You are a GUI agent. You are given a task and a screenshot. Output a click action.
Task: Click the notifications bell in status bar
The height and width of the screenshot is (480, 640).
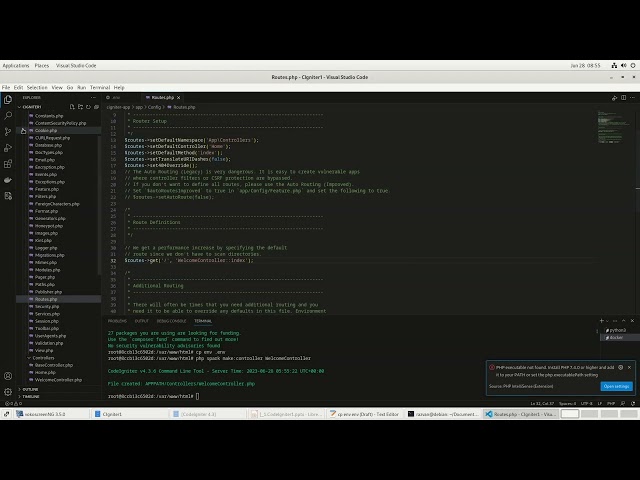click(633, 403)
